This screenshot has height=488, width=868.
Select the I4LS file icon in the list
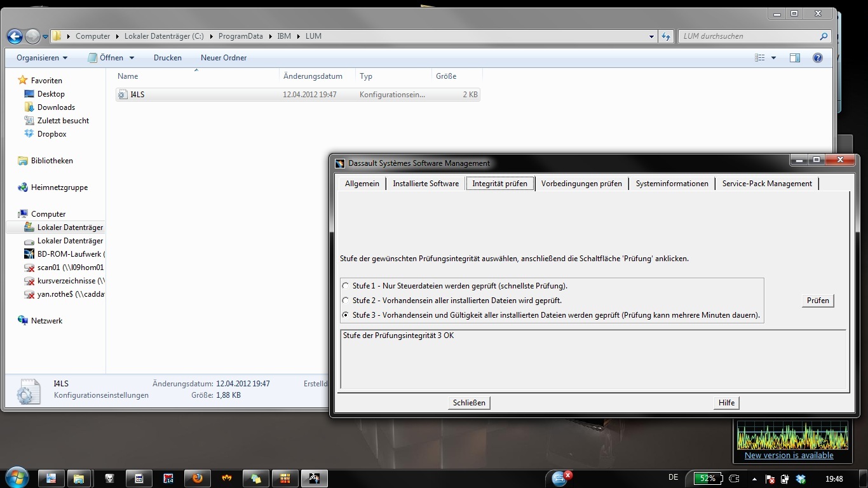pos(123,95)
